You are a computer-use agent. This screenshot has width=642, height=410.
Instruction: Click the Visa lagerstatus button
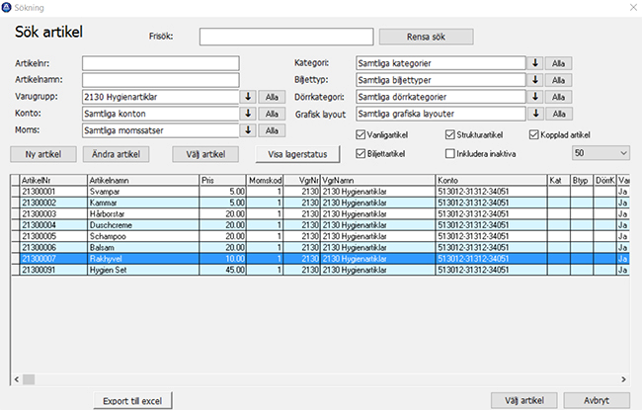point(298,154)
